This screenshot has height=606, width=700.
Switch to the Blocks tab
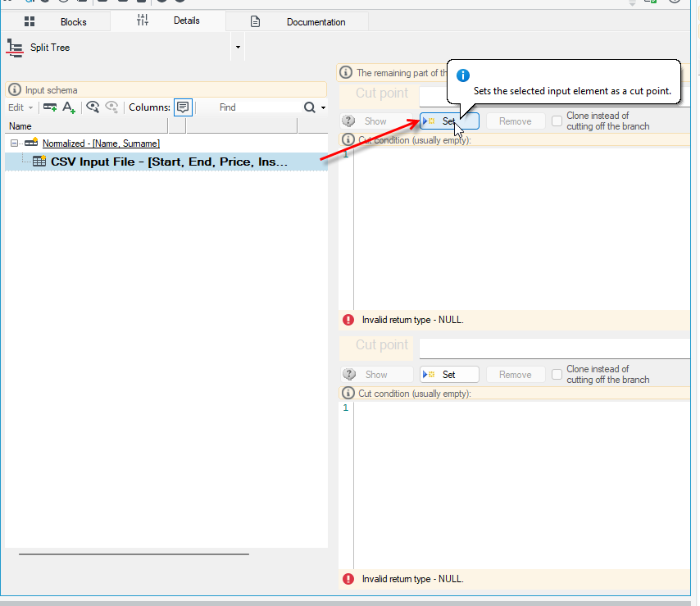pyautogui.click(x=56, y=21)
